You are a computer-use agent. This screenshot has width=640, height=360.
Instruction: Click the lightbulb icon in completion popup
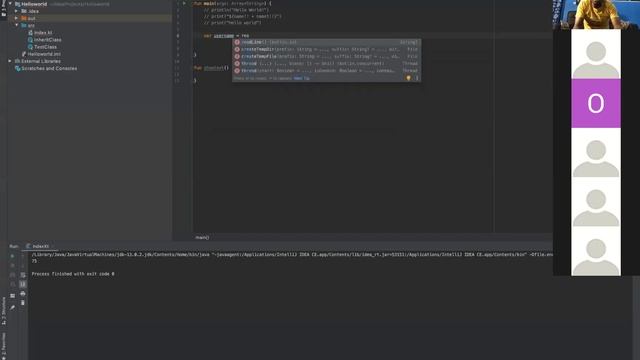point(408,78)
